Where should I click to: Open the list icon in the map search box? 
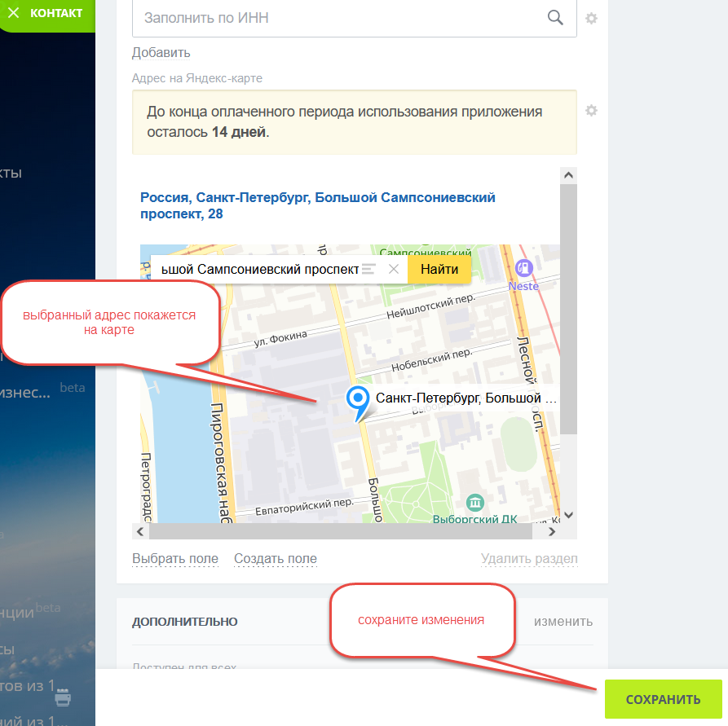368,269
